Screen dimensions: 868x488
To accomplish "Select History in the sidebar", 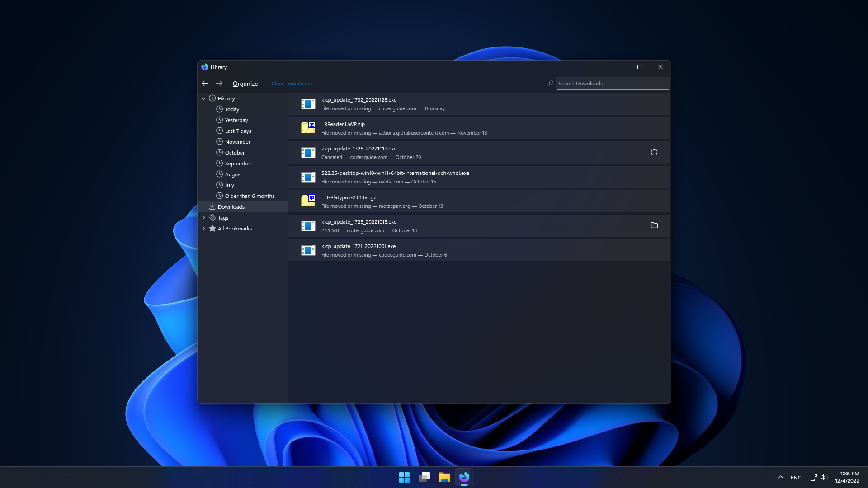I will [243, 99].
